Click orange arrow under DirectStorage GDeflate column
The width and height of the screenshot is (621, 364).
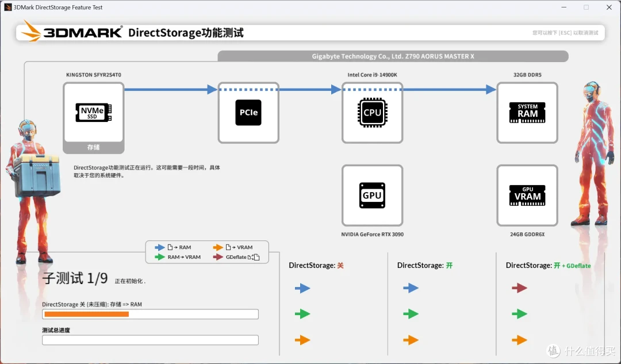[519, 340]
